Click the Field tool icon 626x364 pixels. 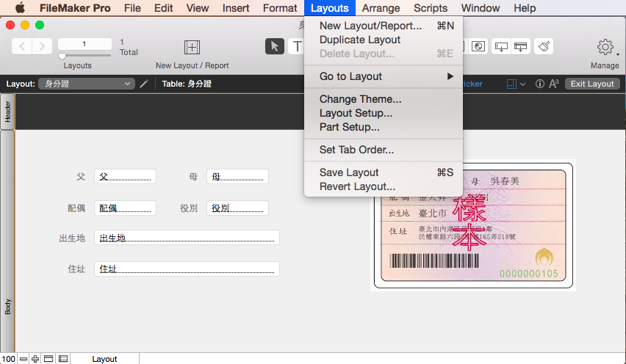point(501,46)
